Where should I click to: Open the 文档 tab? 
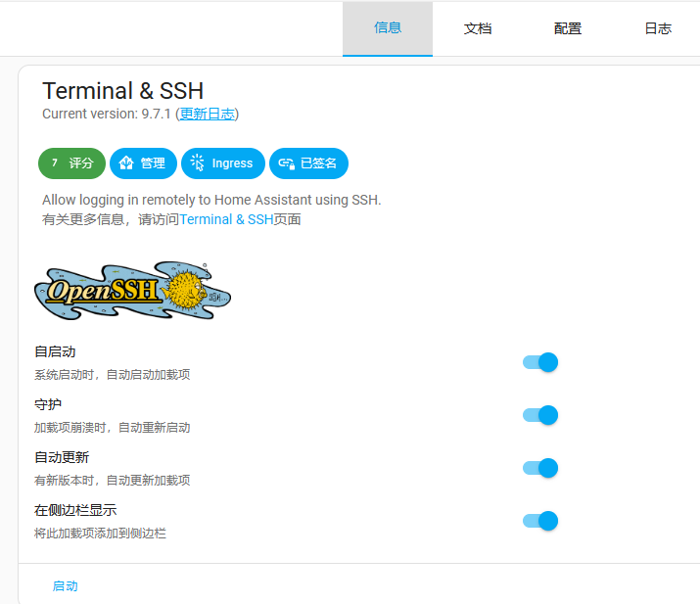pos(478,28)
